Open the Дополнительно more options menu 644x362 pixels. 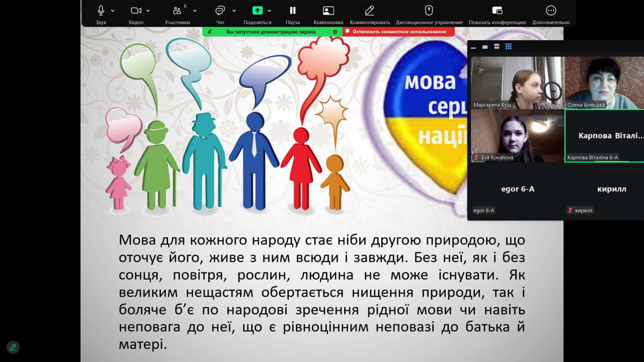pyautogui.click(x=551, y=11)
